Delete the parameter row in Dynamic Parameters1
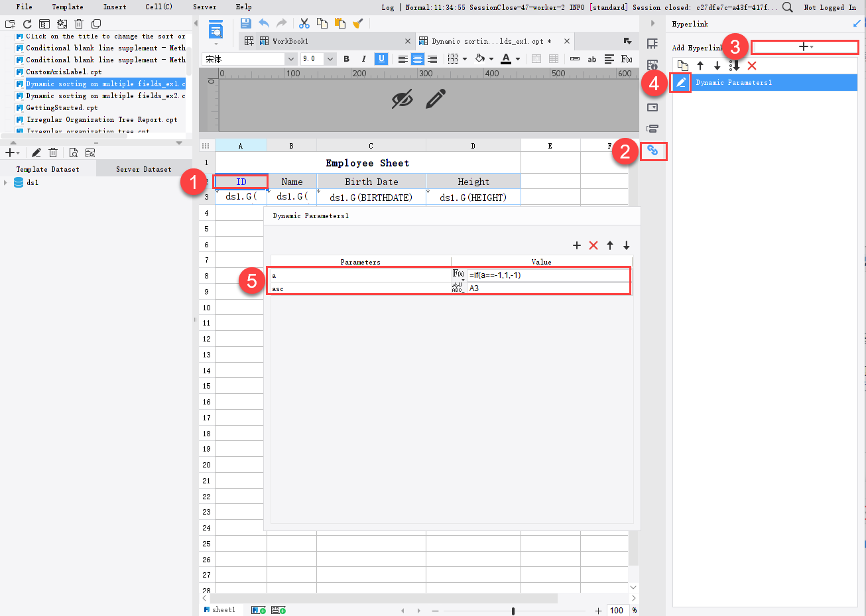The height and width of the screenshot is (616, 866). 593,245
